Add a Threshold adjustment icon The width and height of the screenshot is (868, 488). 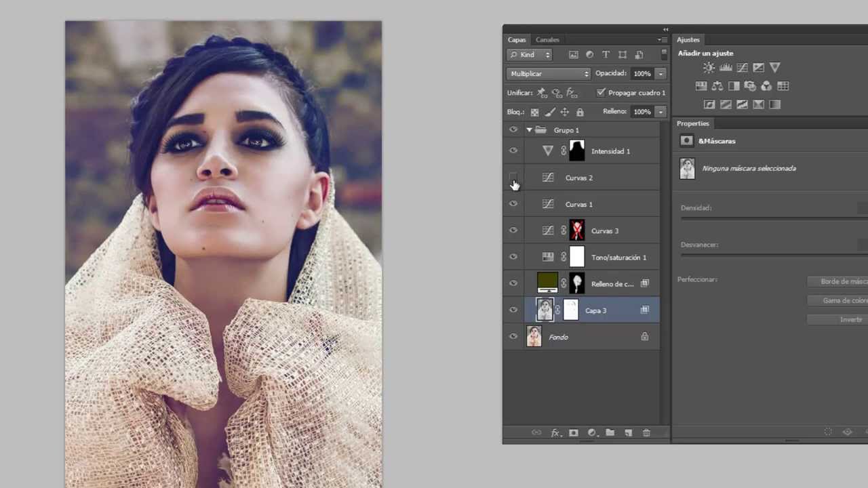[742, 104]
